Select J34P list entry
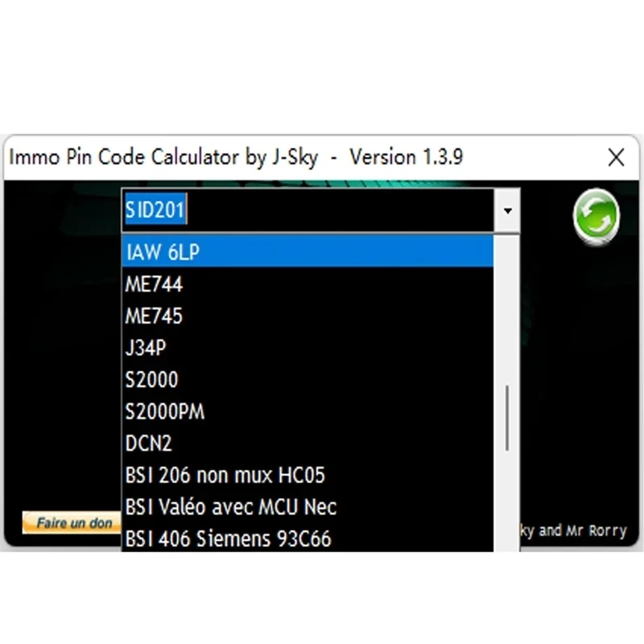644x644 pixels. [308, 348]
